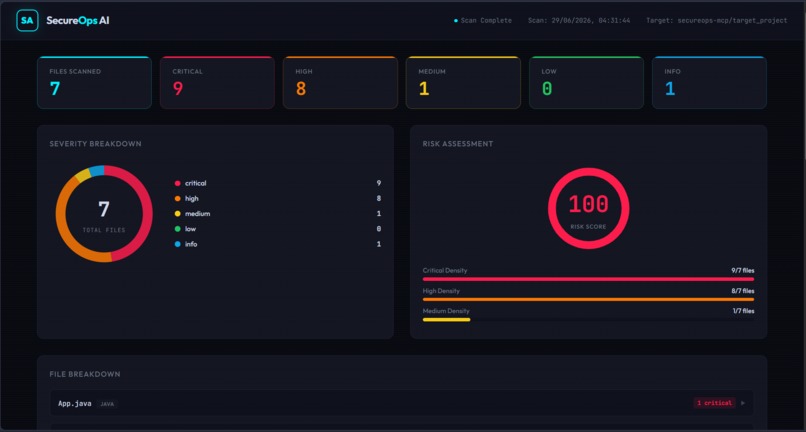Click the orange high legend dot

point(178,199)
